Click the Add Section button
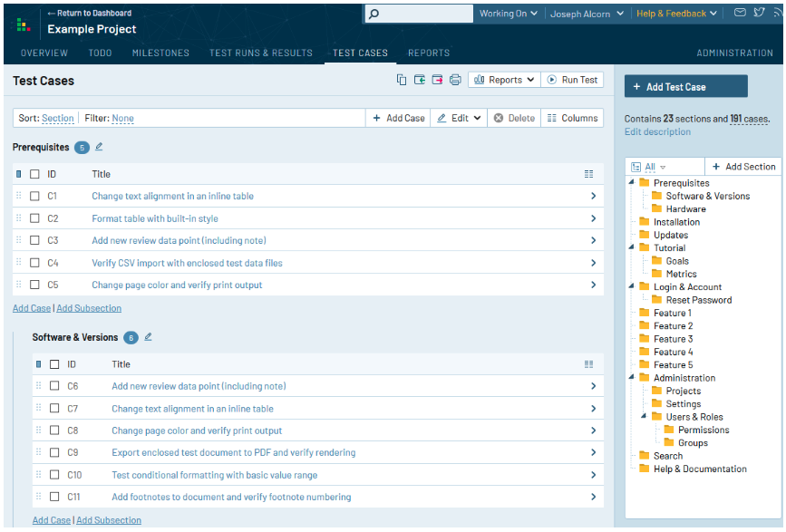The image size is (786, 532). (743, 167)
